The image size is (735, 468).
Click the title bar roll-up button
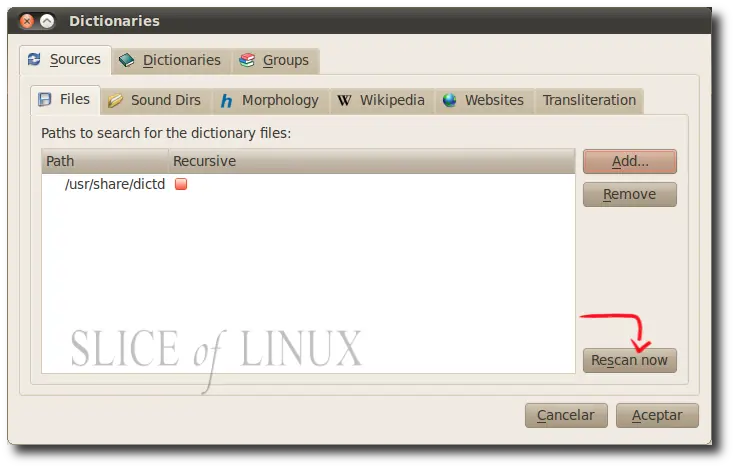pos(47,21)
